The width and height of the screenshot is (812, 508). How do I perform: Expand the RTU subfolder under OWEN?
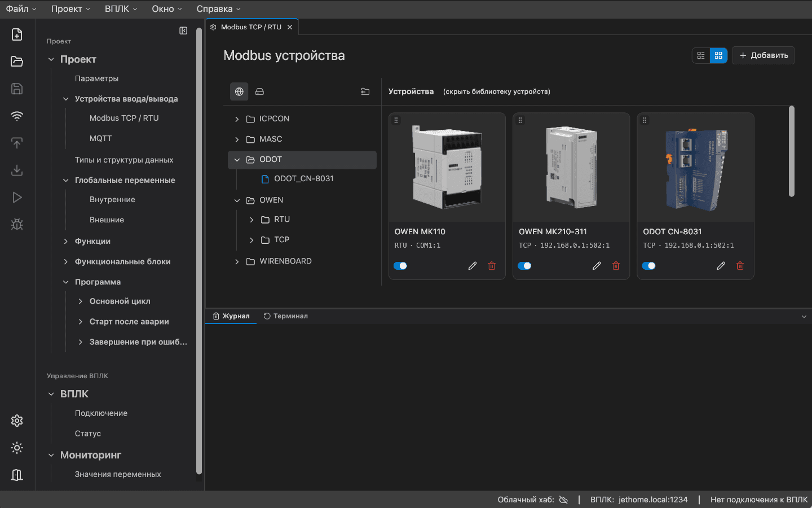251,220
